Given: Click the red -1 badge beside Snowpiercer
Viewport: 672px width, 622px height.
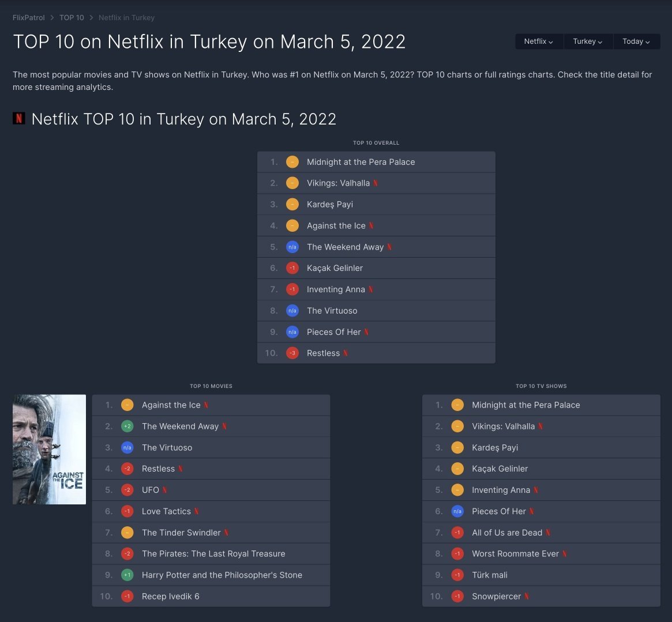Looking at the screenshot, I should (x=457, y=596).
